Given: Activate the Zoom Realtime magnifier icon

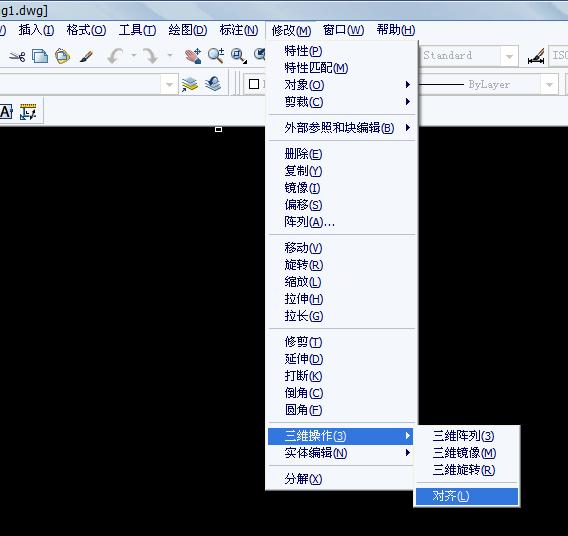Looking at the screenshot, I should click(x=216, y=56).
